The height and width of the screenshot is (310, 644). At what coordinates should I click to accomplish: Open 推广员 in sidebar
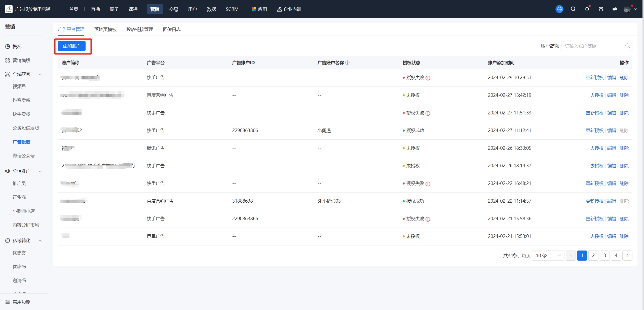click(19, 183)
